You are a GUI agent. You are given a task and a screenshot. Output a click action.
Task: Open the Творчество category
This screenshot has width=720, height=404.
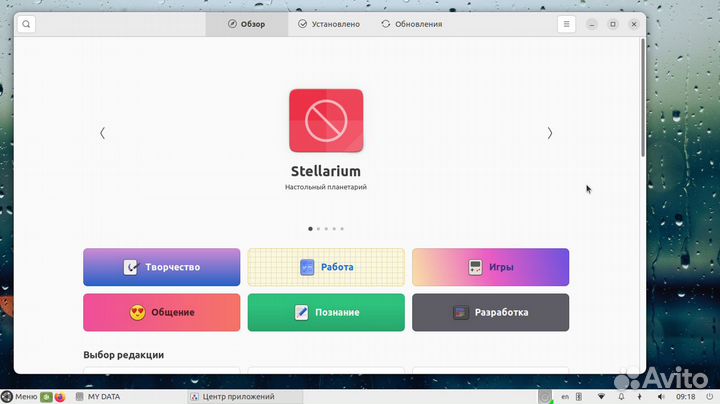162,267
